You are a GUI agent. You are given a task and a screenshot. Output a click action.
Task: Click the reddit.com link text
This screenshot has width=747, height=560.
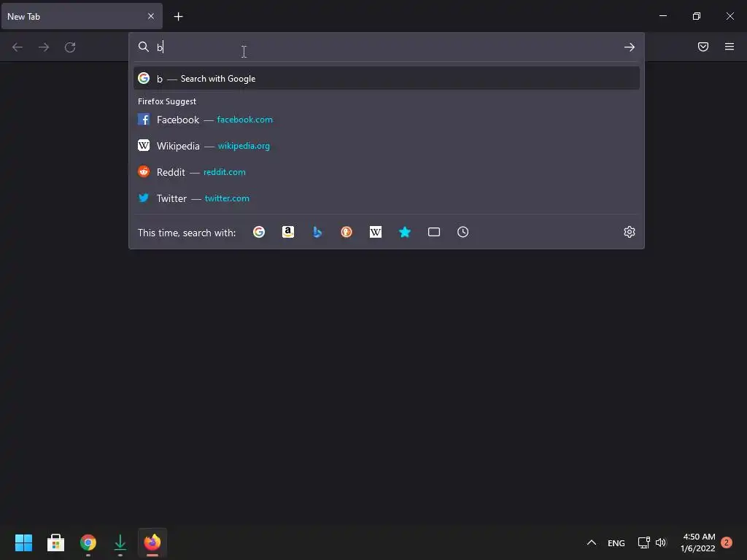(225, 172)
